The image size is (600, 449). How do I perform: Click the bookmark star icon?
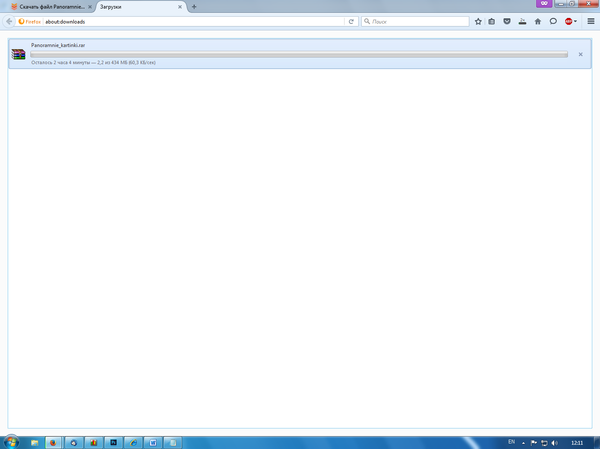[x=478, y=21]
